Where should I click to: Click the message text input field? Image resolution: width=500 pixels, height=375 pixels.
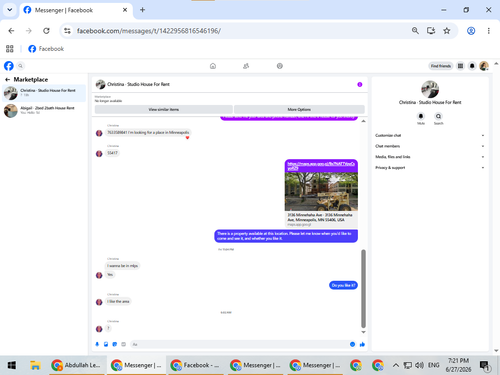click(238, 344)
